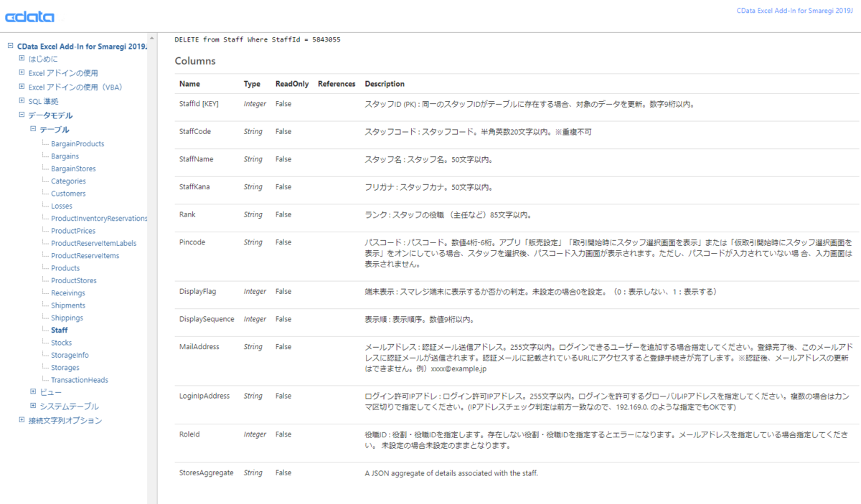Open the Categories table page

68,181
